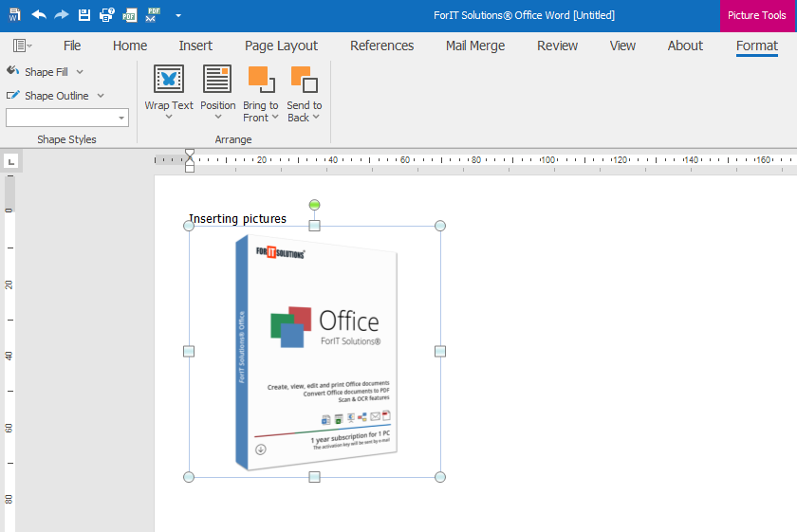Click the green rotation handle above picture
This screenshot has height=532, width=797.
coord(315,205)
